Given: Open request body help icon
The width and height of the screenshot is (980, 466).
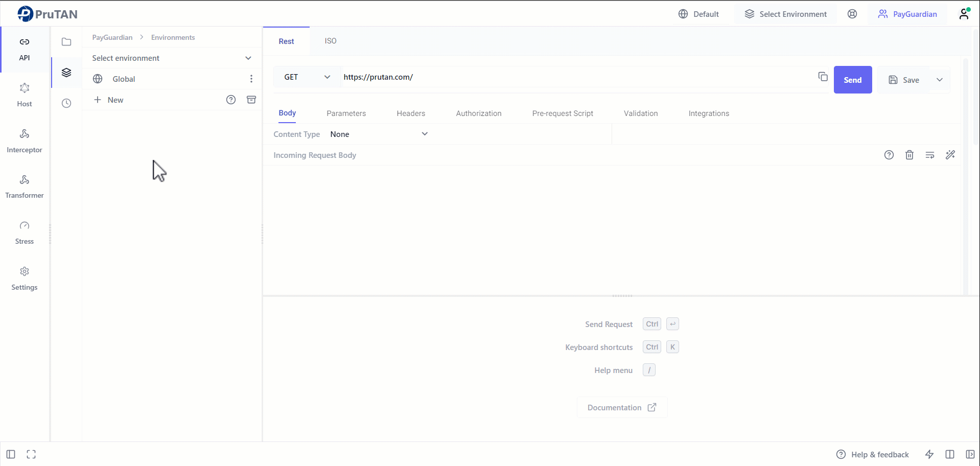Looking at the screenshot, I should click(x=889, y=155).
